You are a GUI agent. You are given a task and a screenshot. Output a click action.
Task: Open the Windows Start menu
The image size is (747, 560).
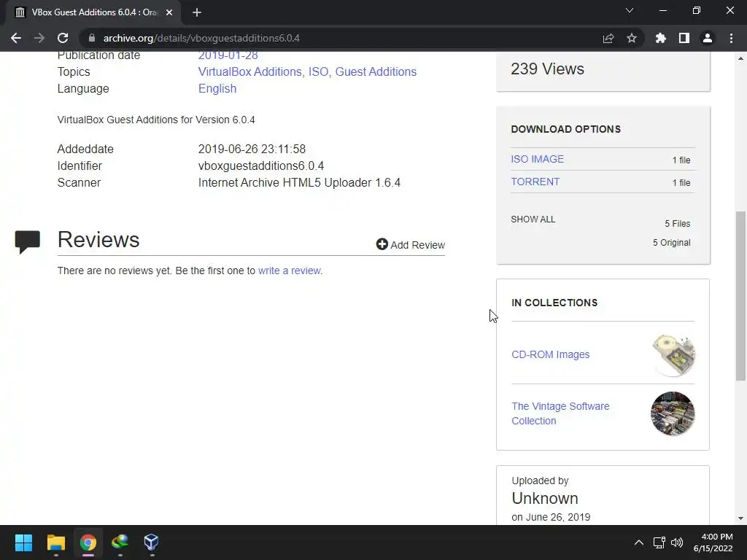23,542
